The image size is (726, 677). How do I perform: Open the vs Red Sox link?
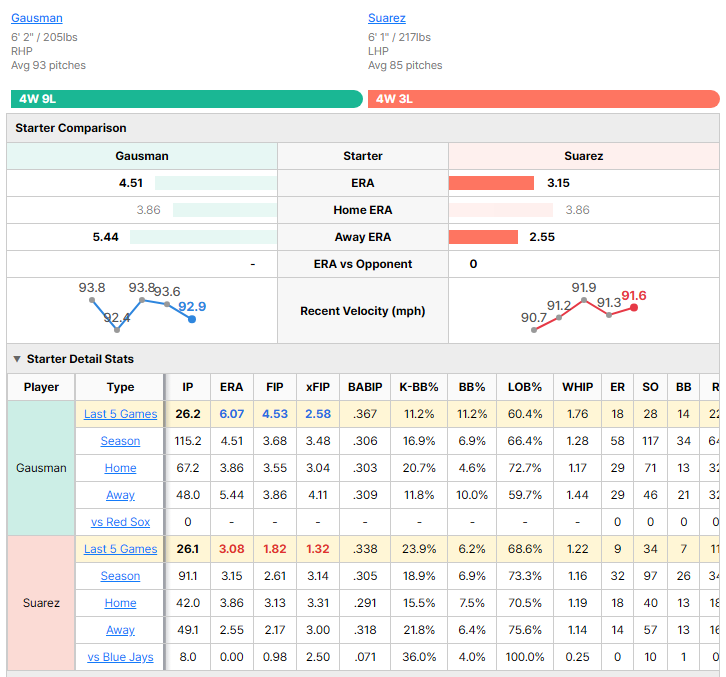[120, 522]
